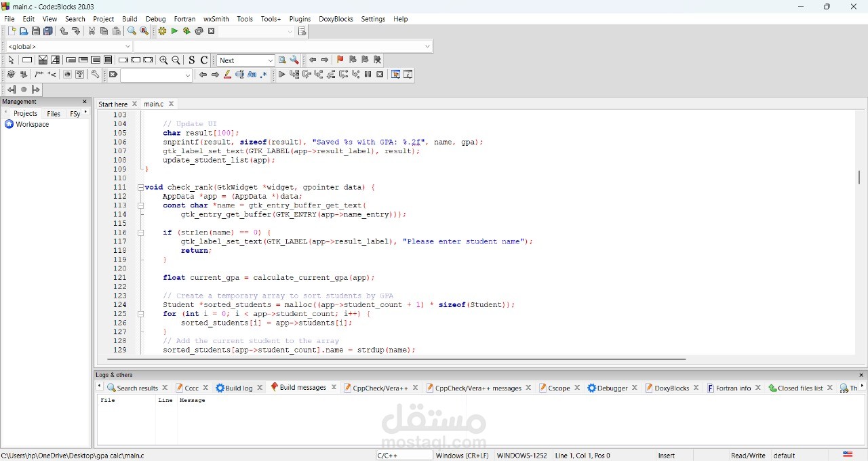Select the Files tab in Management
Viewport: 868px width, 461px height.
click(54, 114)
